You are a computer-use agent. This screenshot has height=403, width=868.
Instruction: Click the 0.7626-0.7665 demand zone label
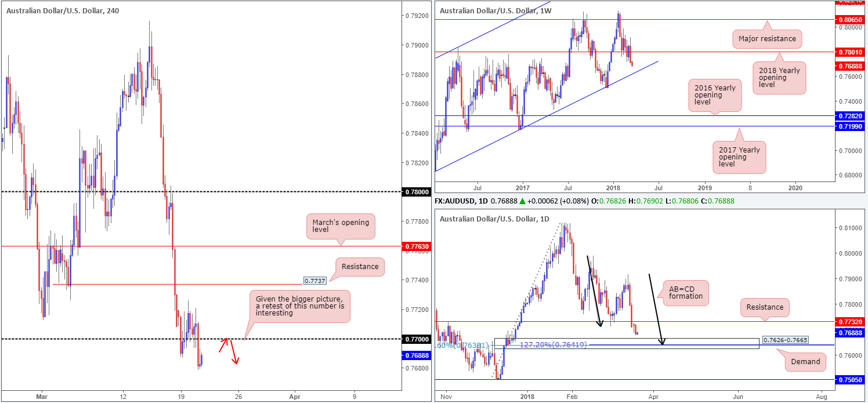pyautogui.click(x=785, y=340)
